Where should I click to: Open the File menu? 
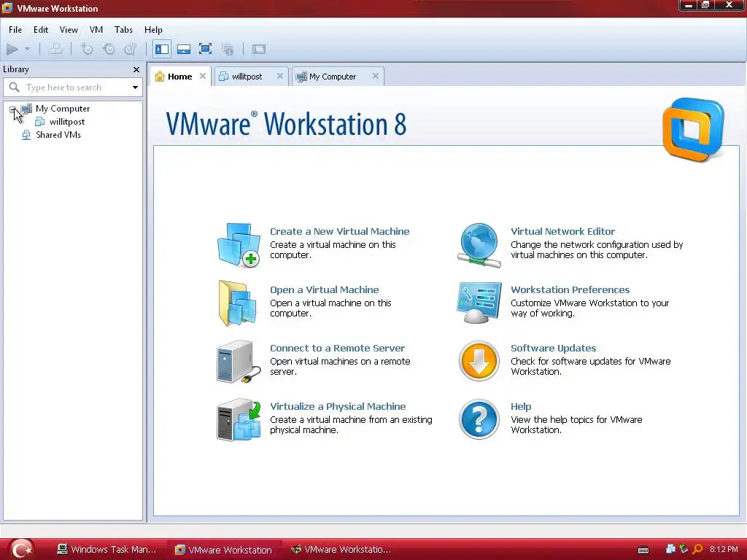pyautogui.click(x=15, y=29)
